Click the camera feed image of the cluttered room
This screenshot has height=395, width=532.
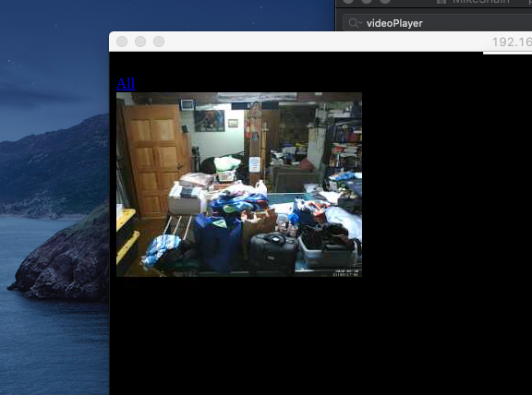point(239,185)
